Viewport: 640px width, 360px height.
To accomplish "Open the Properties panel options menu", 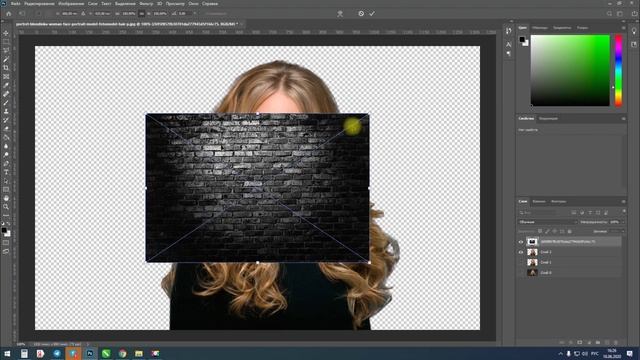I will [623, 118].
